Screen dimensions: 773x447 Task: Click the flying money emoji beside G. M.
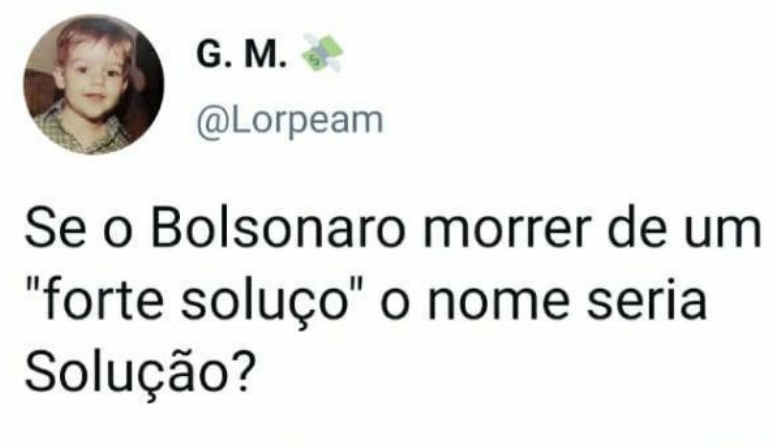[323, 53]
